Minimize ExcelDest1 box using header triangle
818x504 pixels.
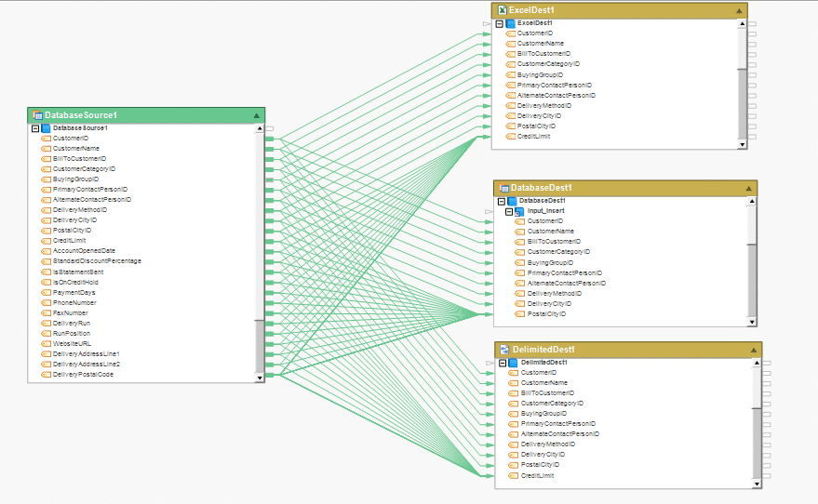pyautogui.click(x=739, y=10)
